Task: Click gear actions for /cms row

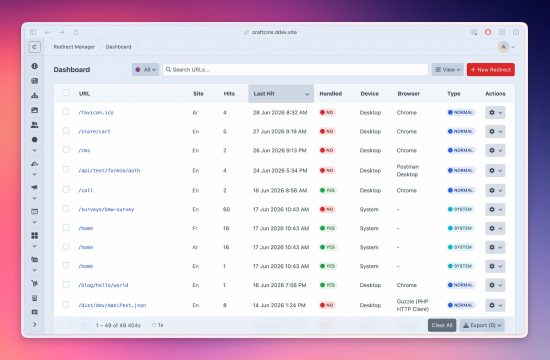Action: pos(495,151)
